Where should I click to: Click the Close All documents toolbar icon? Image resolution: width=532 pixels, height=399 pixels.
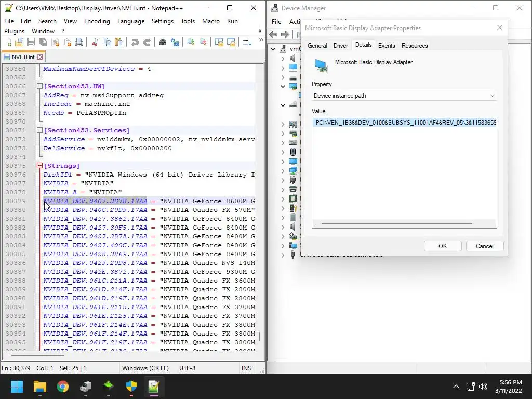67,43
